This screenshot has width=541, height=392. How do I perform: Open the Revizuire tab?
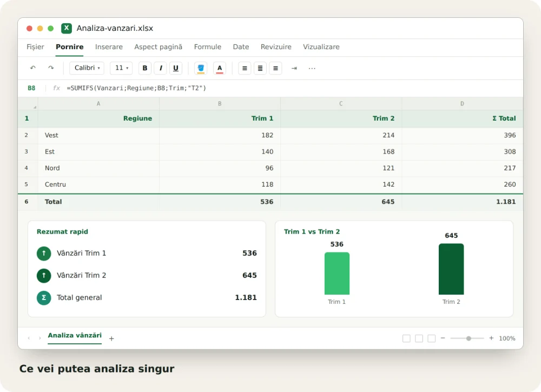[276, 47]
